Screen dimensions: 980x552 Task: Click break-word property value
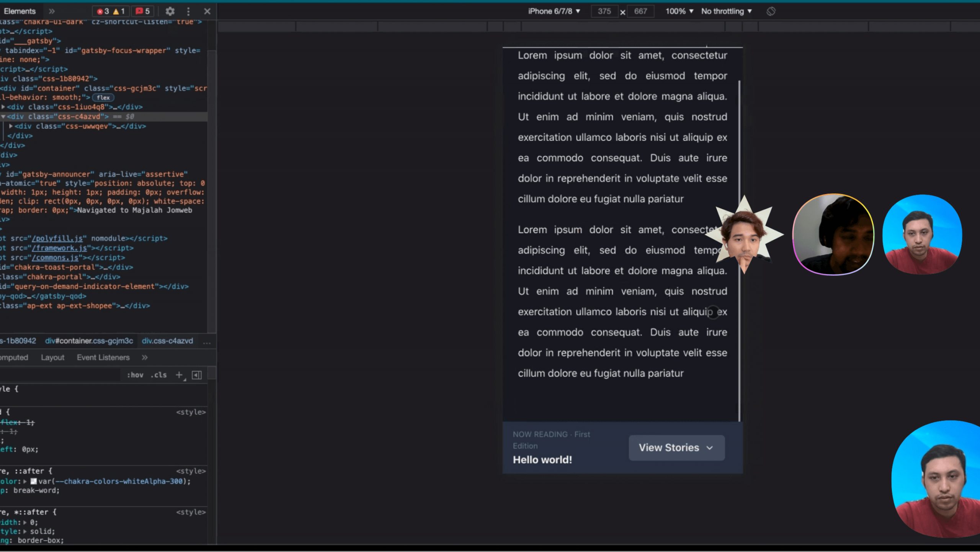tap(36, 491)
